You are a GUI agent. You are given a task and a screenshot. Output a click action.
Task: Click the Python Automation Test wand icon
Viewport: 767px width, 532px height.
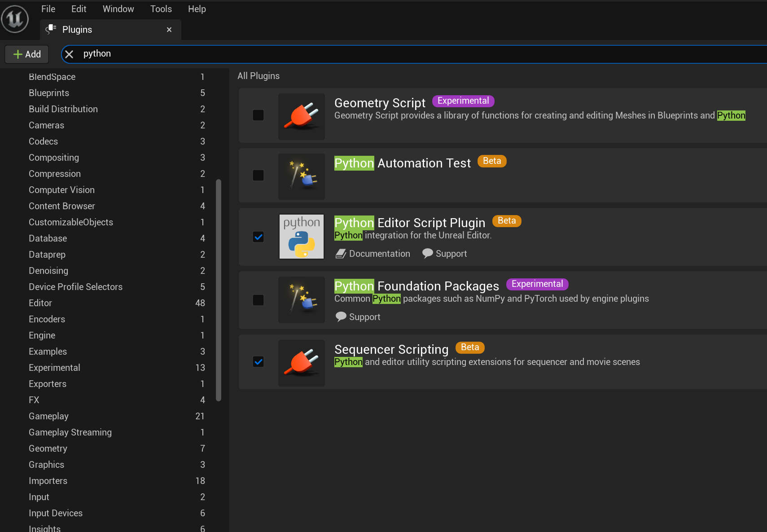click(x=302, y=176)
